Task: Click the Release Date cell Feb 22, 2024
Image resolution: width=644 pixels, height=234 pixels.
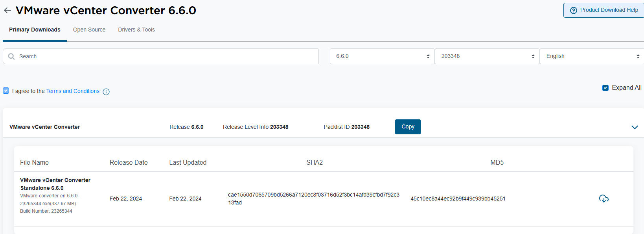Action: [x=126, y=199]
